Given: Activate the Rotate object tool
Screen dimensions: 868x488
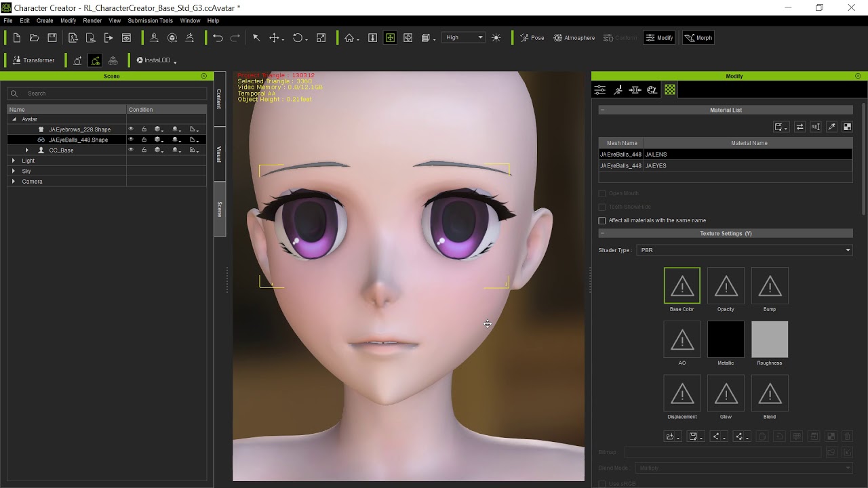Looking at the screenshot, I should pos(297,38).
